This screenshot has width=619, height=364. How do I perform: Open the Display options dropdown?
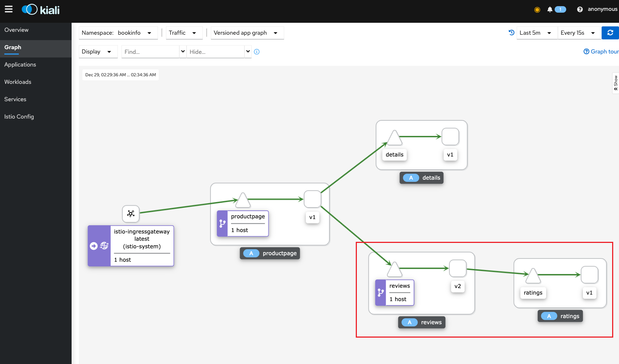pyautogui.click(x=98, y=52)
